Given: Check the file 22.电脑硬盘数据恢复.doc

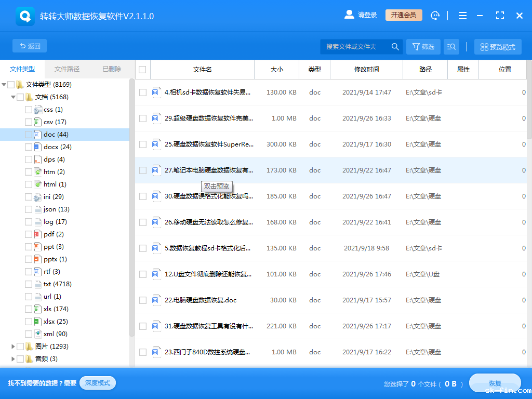Looking at the screenshot, I should (142, 300).
